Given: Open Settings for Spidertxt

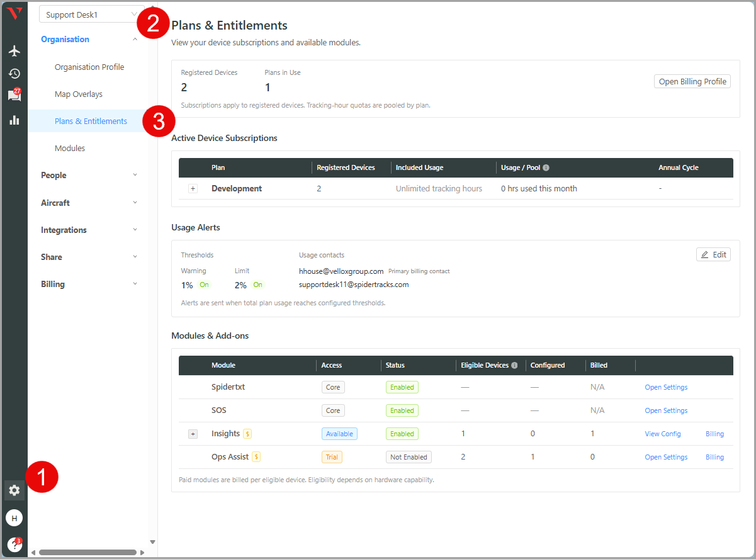Looking at the screenshot, I should click(x=666, y=387).
